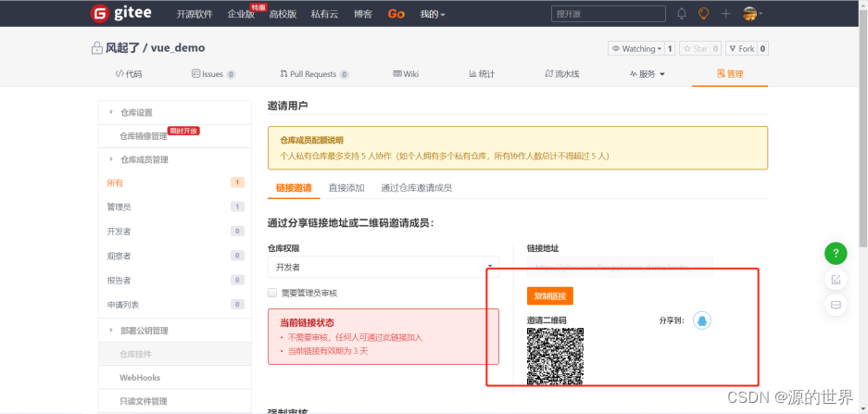The image size is (868, 414).
Task: Open the Gitee logo homepage
Action: [120, 13]
